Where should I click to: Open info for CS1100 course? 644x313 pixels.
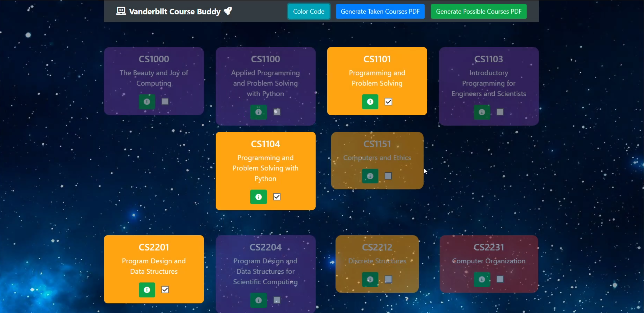(258, 112)
